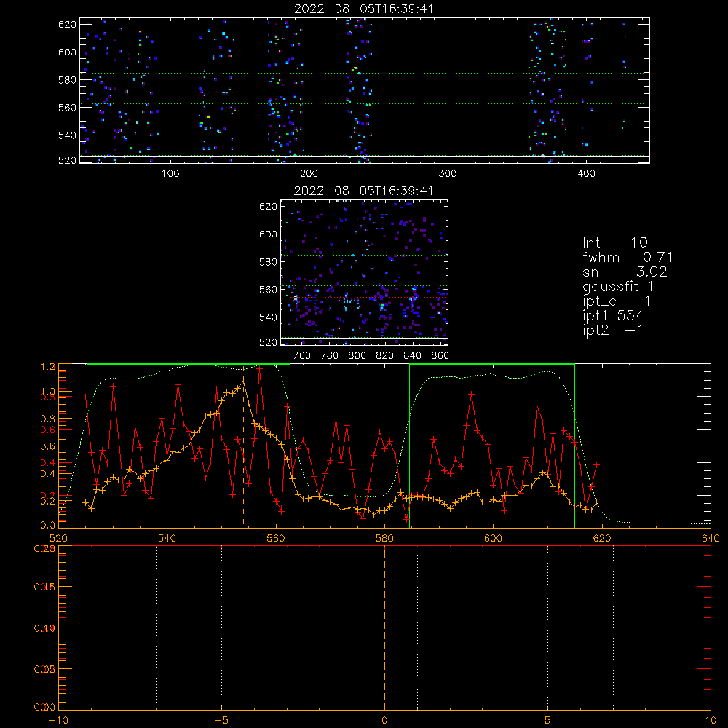Click y-axis label 600 on wide detector image
This screenshot has width=728, height=728.
click(x=67, y=52)
